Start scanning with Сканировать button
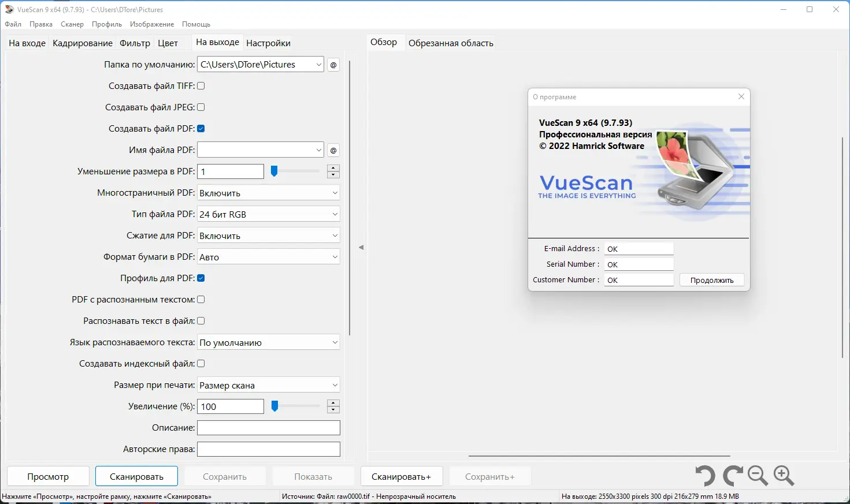Screen dimensions: 850x504 click(136, 476)
